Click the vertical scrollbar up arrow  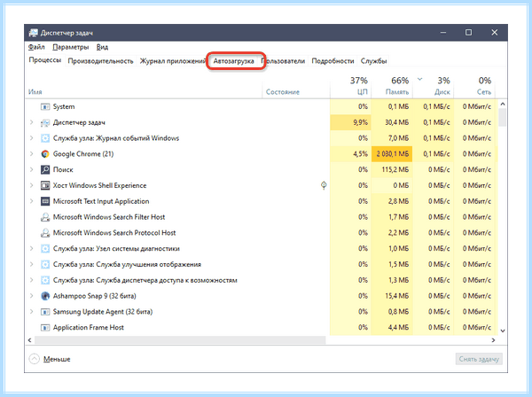[x=503, y=104]
